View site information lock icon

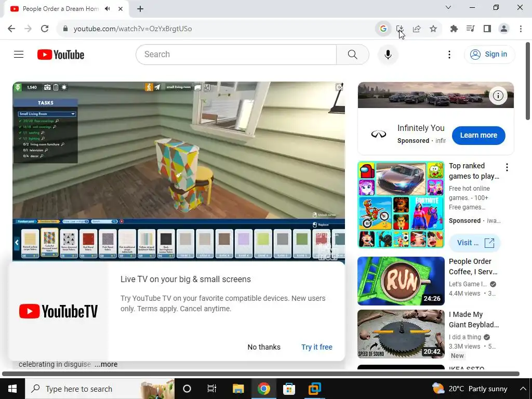point(65,29)
